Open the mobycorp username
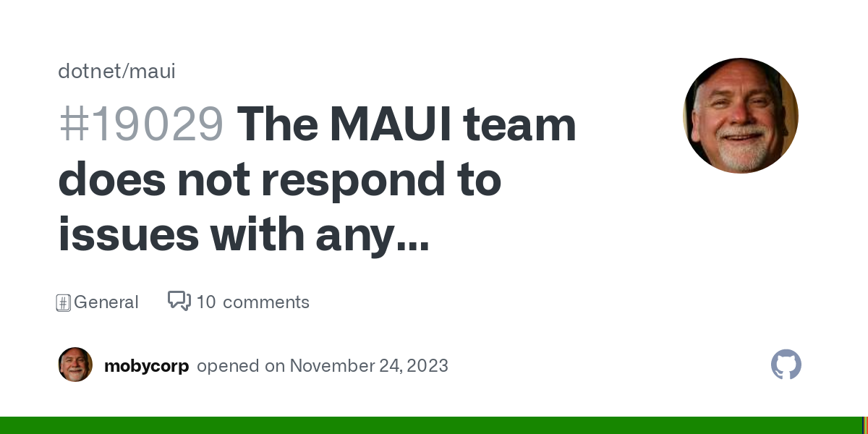Viewport: 868px width, 434px height. click(146, 366)
